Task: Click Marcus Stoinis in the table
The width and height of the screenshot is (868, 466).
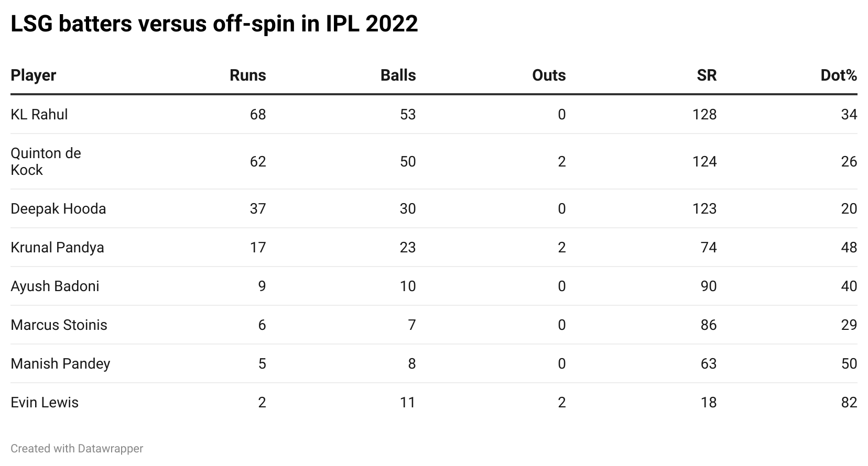Action: coord(59,325)
